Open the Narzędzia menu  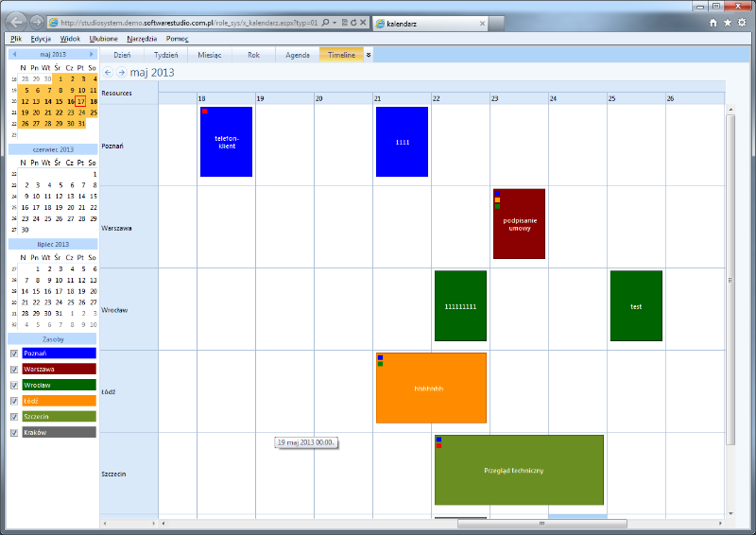pos(142,39)
